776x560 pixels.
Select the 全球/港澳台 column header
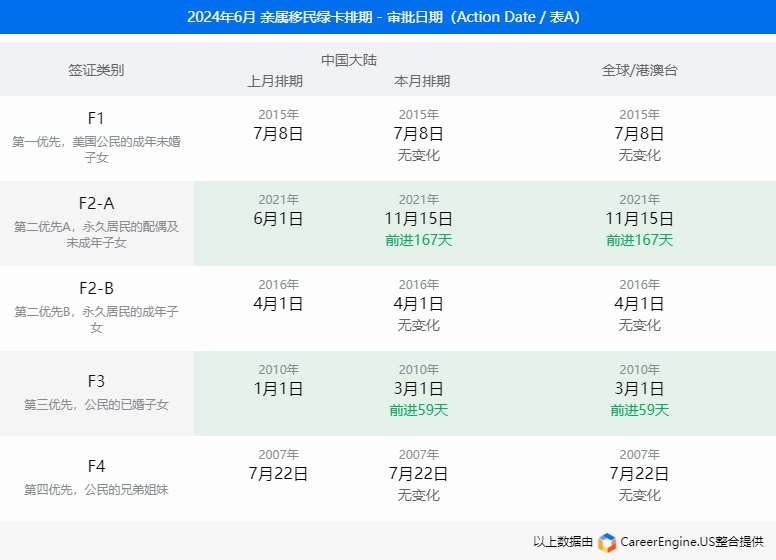(639, 70)
